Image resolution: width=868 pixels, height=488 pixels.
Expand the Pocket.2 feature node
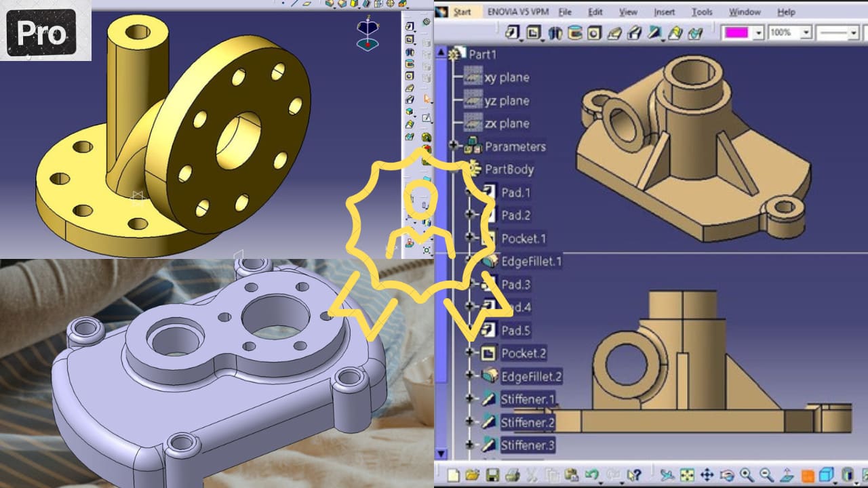click(469, 353)
